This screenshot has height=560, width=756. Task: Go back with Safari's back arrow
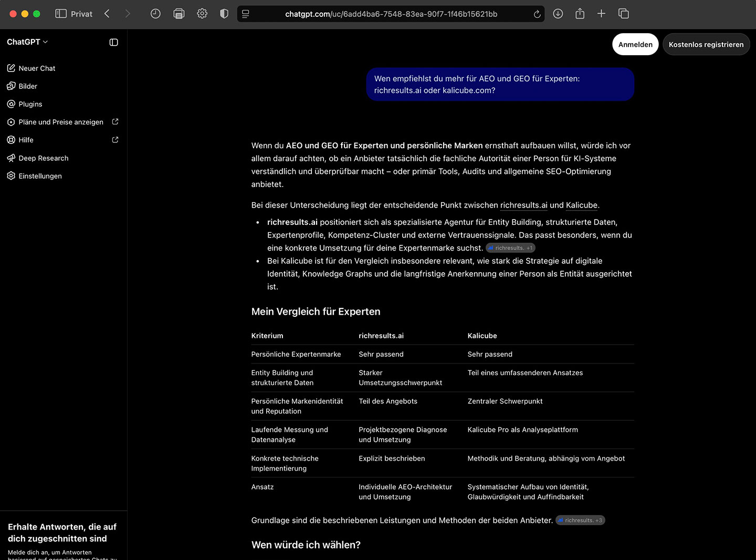point(107,14)
